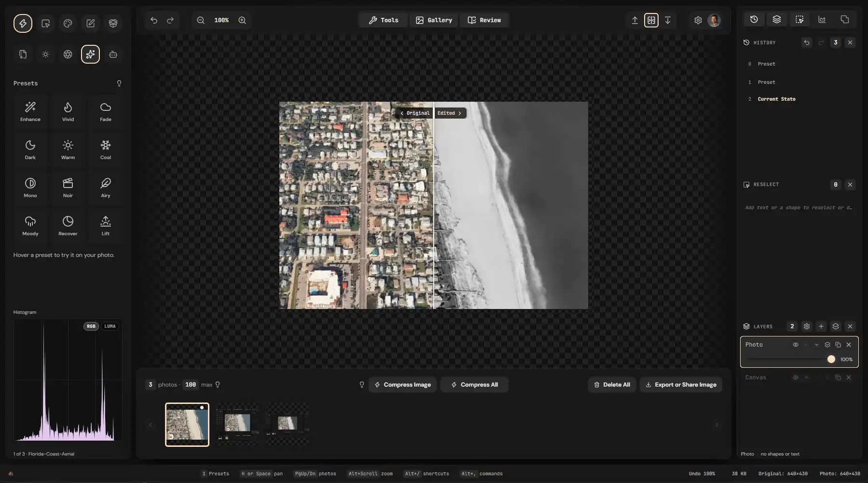The width and height of the screenshot is (868, 483).
Task: Apply the Mono preset
Action: [x=30, y=188]
